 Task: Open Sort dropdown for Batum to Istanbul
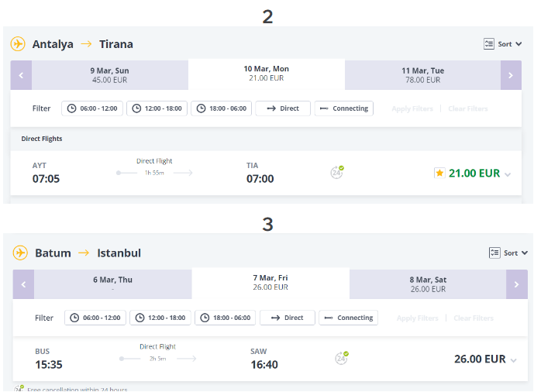(x=508, y=253)
